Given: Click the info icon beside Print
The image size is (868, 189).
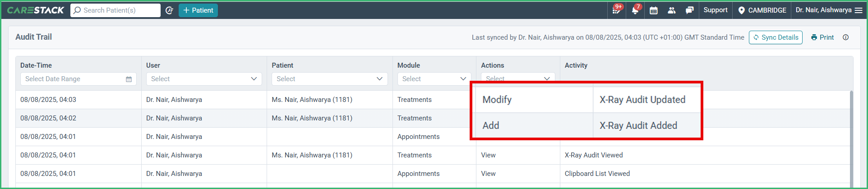Looking at the screenshot, I should pyautogui.click(x=845, y=37).
